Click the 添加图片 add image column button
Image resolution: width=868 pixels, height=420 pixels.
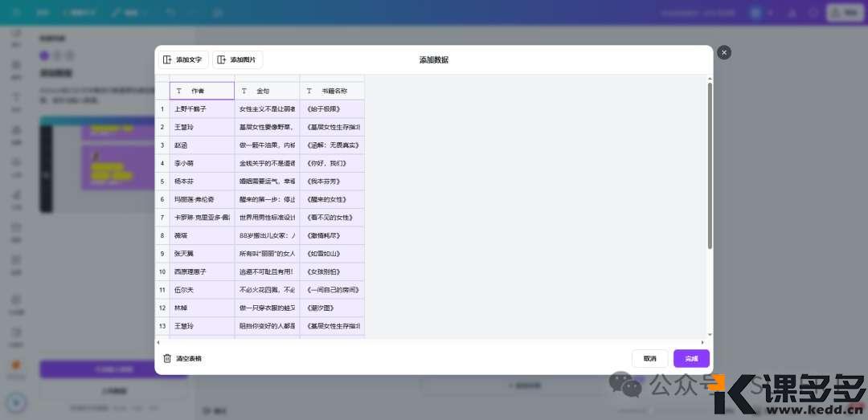pyautogui.click(x=238, y=59)
